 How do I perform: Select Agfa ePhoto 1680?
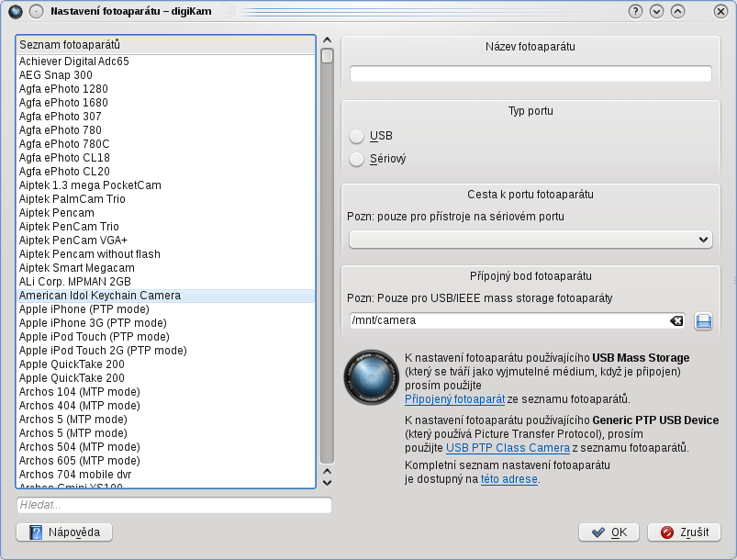tap(165, 103)
